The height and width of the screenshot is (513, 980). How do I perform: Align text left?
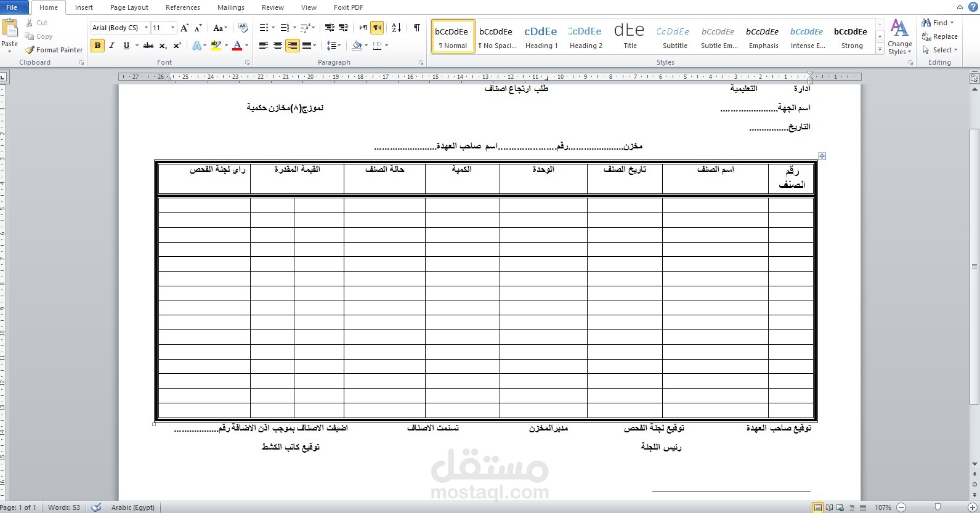(x=264, y=46)
